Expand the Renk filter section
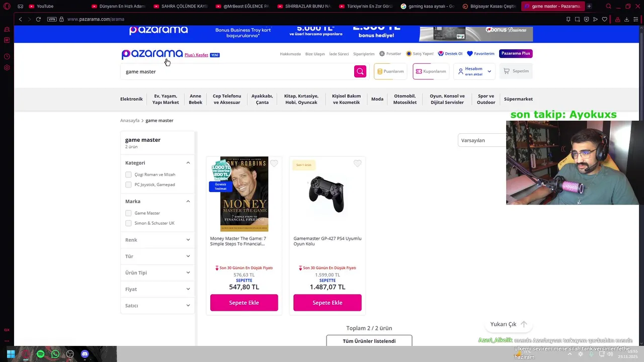The image size is (644, 362). click(157, 240)
